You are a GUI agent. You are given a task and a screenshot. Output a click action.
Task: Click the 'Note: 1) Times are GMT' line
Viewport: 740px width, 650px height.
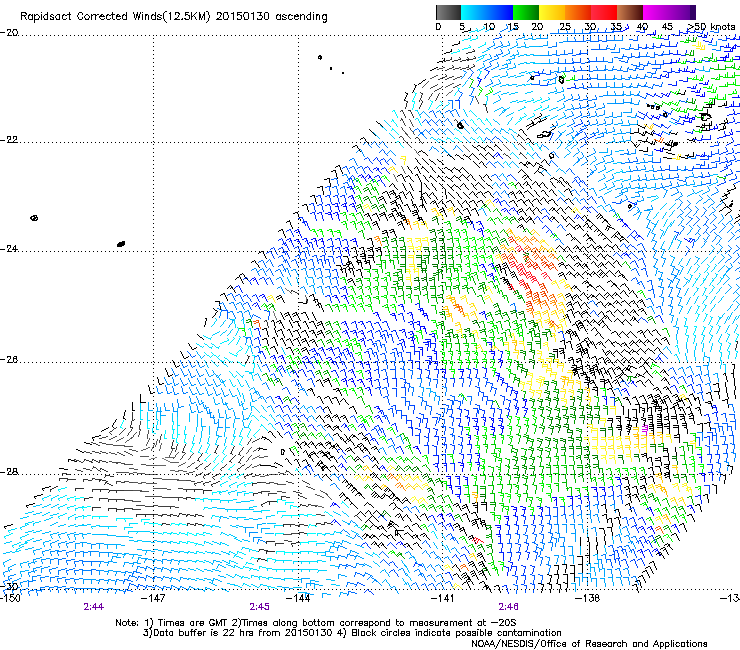point(316,623)
